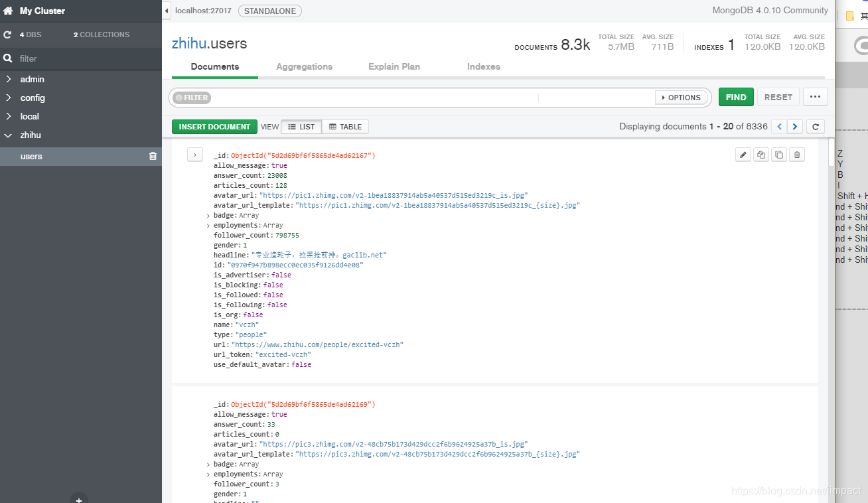Click url value excited-vczh profile link

tap(317, 345)
